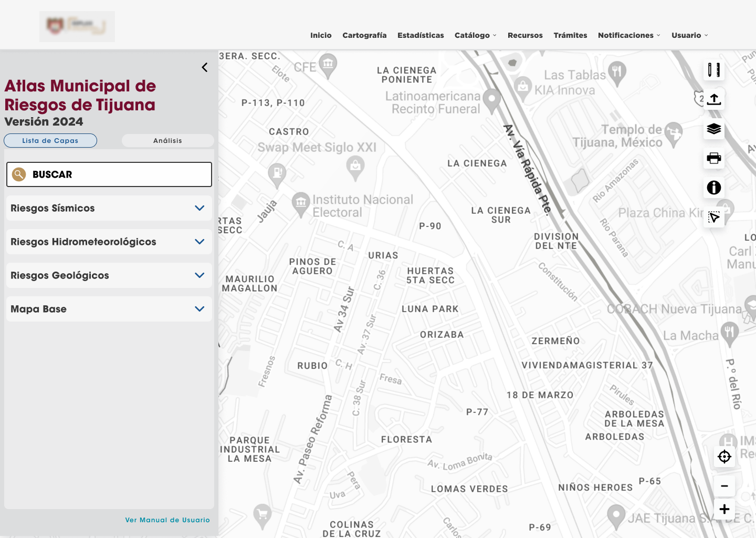
Task: Click PARQUE INDUSTRIAL LA MESA label
Action: [x=250, y=449]
